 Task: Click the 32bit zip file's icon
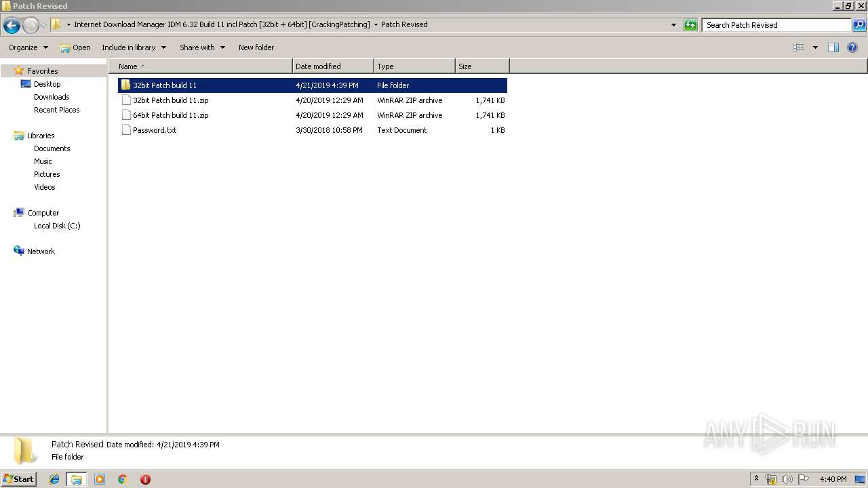[125, 100]
